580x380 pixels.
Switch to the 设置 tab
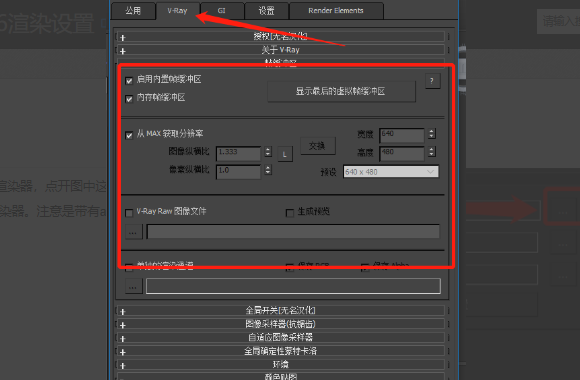click(x=266, y=11)
